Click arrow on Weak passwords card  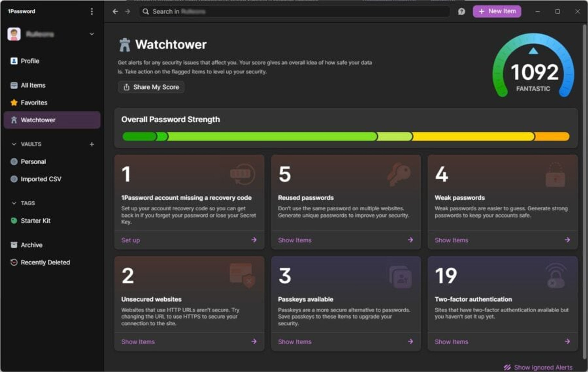[x=567, y=240]
